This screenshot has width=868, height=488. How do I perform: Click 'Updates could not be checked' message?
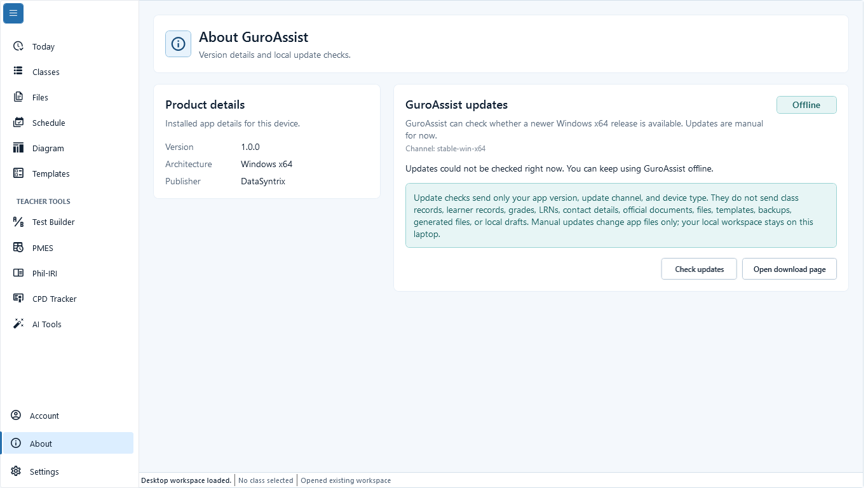click(559, 168)
